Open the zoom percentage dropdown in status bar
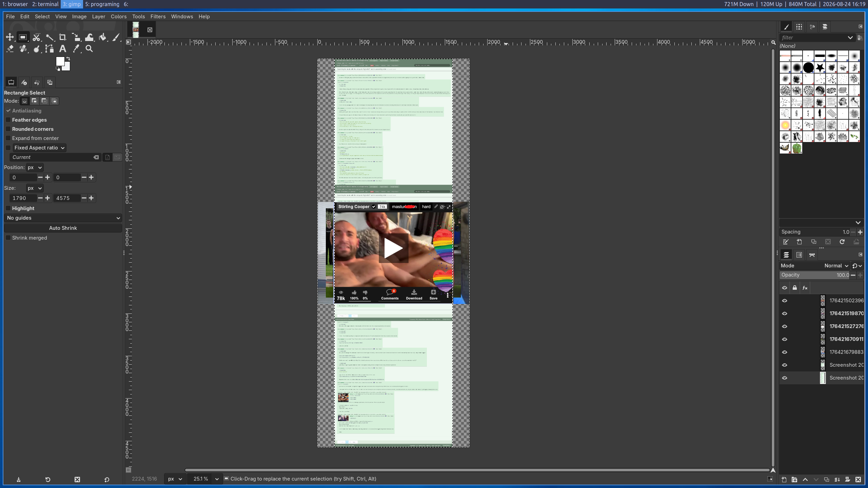 (x=217, y=479)
